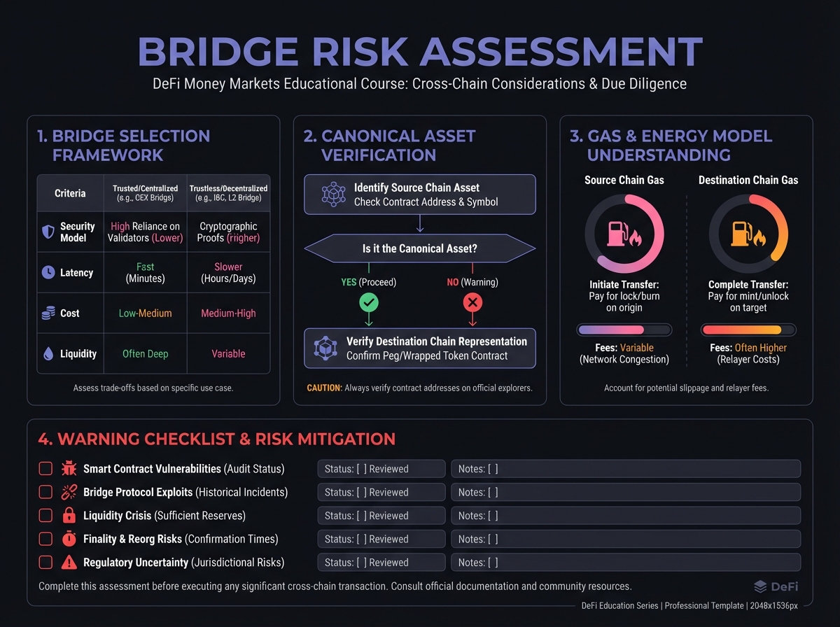The width and height of the screenshot is (840, 627).
Task: Click the red X under NO (Warning)
Action: pos(472,302)
